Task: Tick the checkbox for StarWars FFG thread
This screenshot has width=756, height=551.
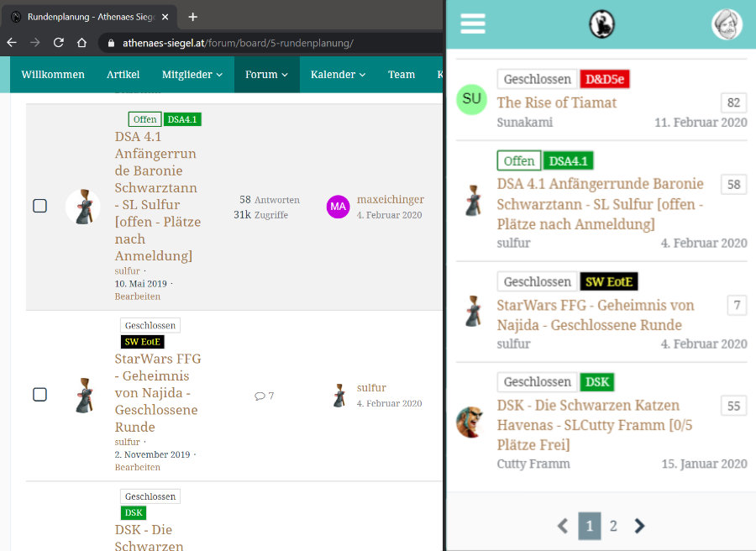Action: pos(39,394)
